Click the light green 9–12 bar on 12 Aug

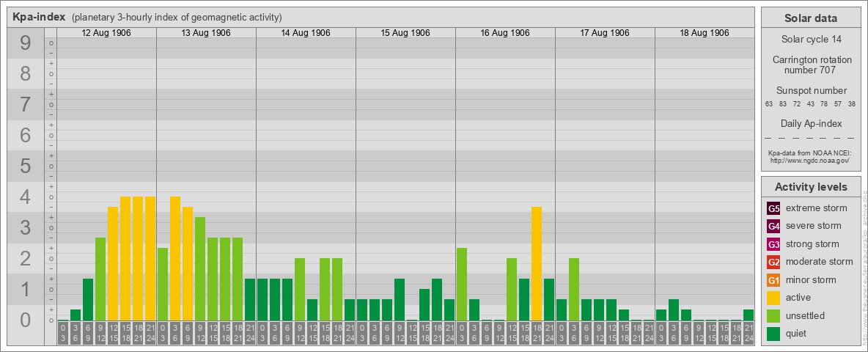[x=100, y=279]
